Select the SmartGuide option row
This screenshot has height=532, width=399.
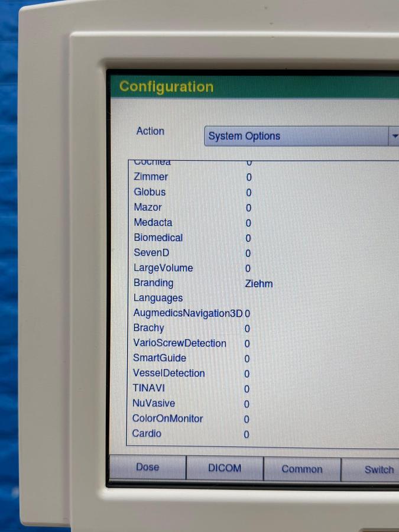tap(263, 358)
